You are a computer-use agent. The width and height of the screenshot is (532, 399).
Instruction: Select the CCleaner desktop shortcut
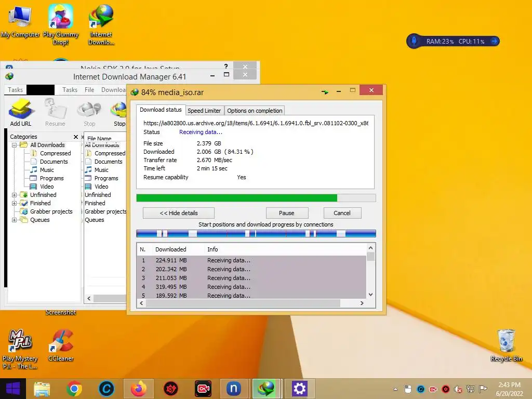(61, 345)
